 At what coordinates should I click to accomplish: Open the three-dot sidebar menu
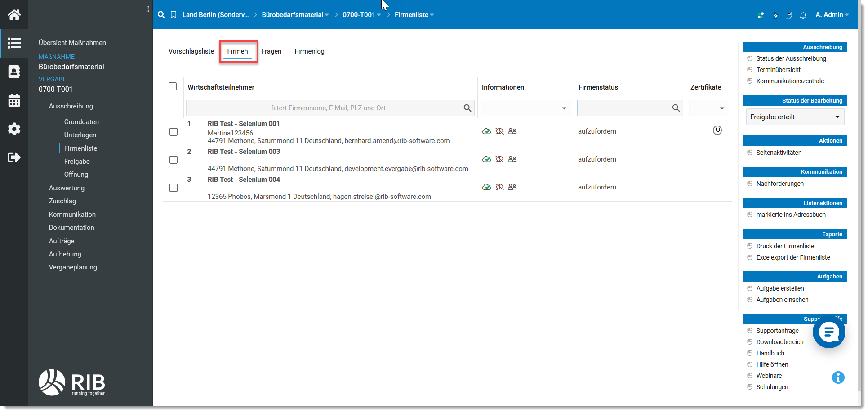pos(148,9)
